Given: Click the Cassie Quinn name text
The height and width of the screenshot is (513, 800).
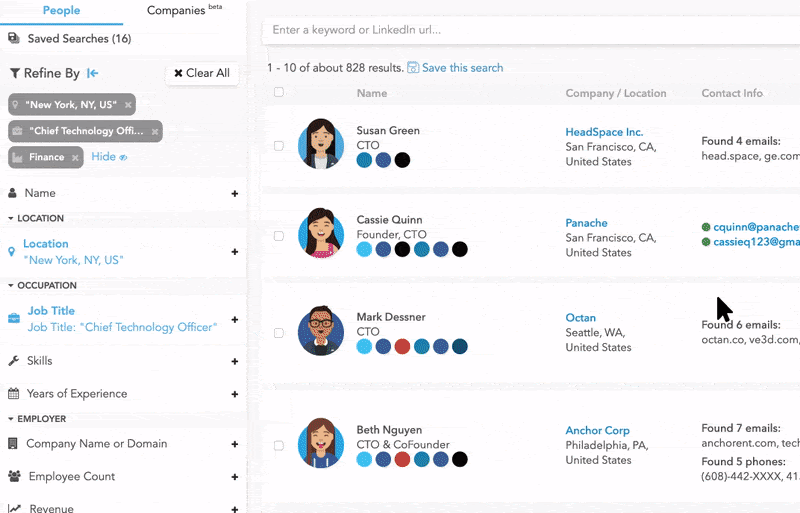Looking at the screenshot, I should pos(389,220).
